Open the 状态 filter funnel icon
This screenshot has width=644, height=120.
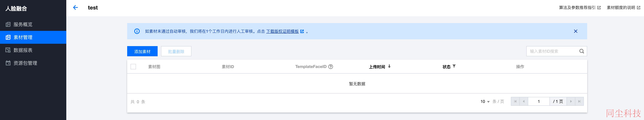click(454, 66)
